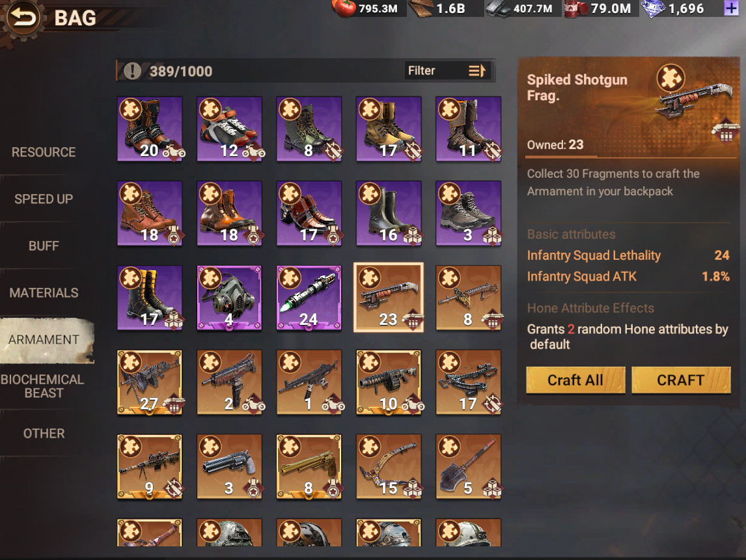
Task: Click the CRAFT button
Action: [681, 380]
